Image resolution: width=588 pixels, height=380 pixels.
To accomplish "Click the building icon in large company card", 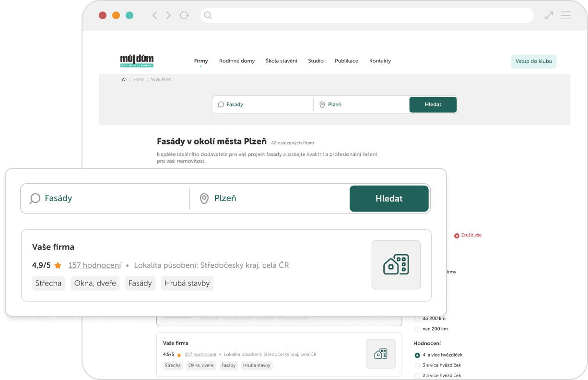I will (396, 265).
